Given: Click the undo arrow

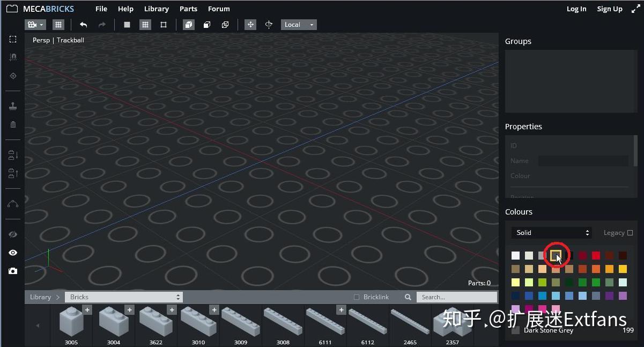Looking at the screenshot, I should (x=83, y=24).
